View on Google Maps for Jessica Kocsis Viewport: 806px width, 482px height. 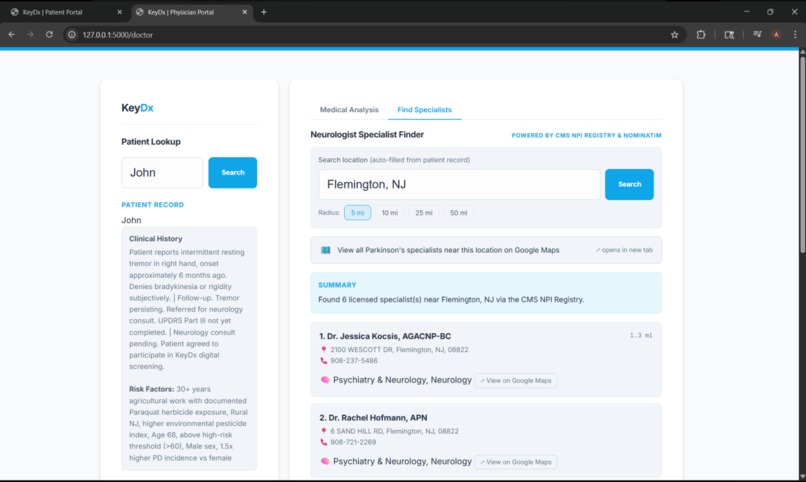(x=516, y=381)
